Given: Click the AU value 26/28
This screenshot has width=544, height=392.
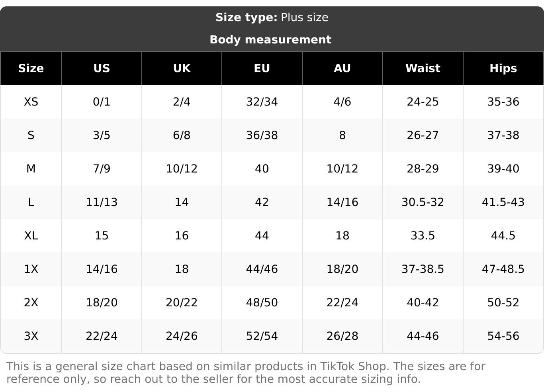Looking at the screenshot, I should pos(342,336).
